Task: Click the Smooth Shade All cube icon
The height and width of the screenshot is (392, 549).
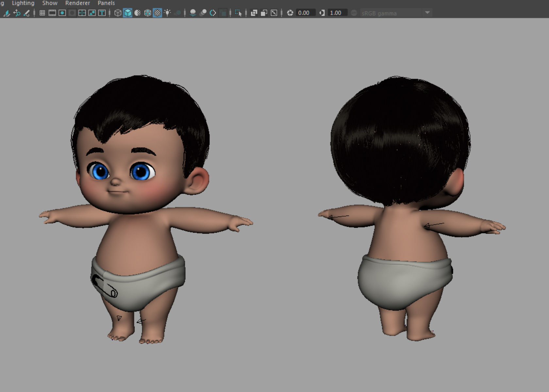Action: (x=128, y=13)
